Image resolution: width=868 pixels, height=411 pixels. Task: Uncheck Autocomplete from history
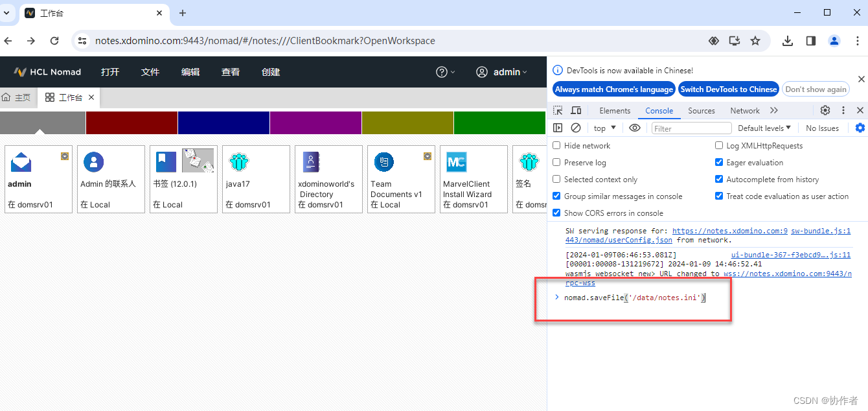click(719, 180)
